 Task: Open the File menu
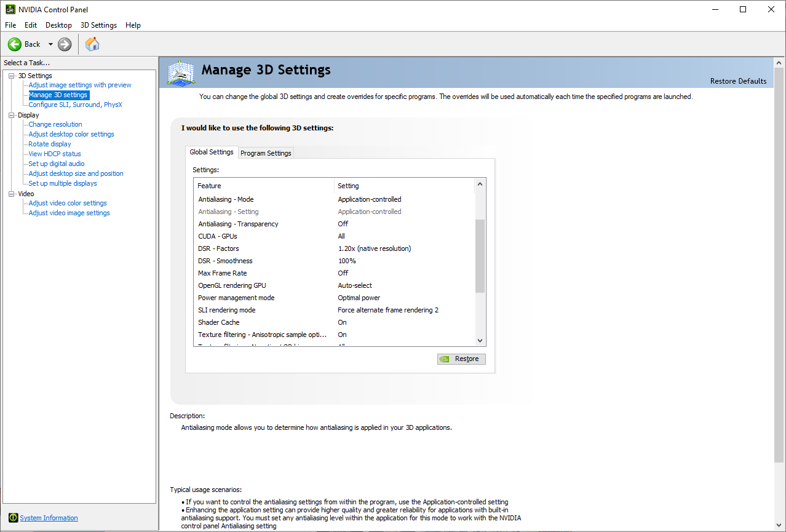tap(10, 25)
